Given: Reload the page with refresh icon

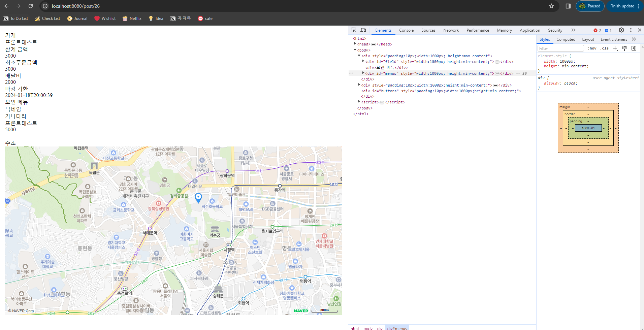Looking at the screenshot, I should coord(31,6).
